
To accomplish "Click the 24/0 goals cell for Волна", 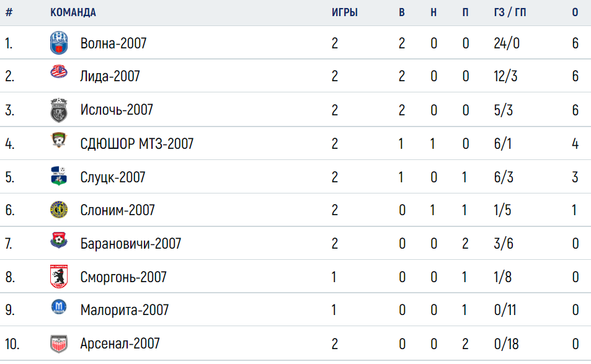I will 507,43.
